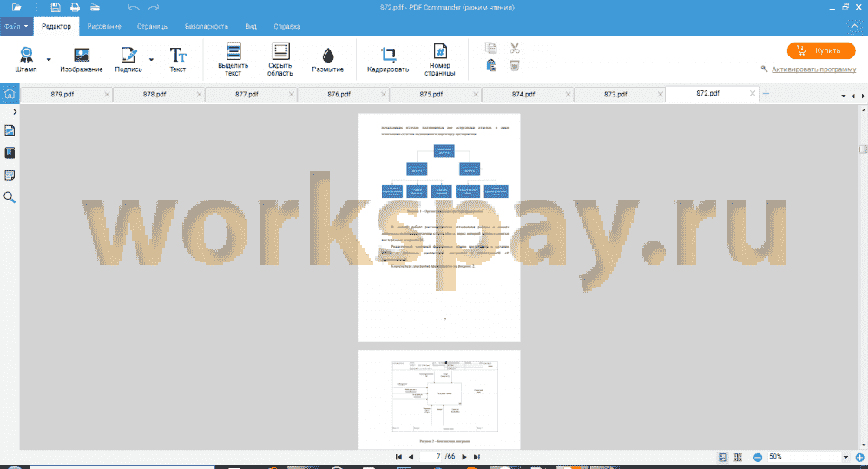Switch to the Справка ribbon tab

coord(287,26)
